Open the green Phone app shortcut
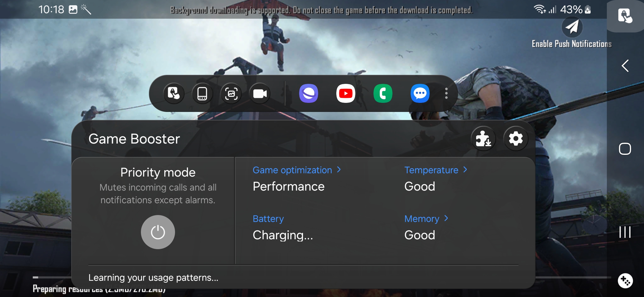 coord(383,94)
